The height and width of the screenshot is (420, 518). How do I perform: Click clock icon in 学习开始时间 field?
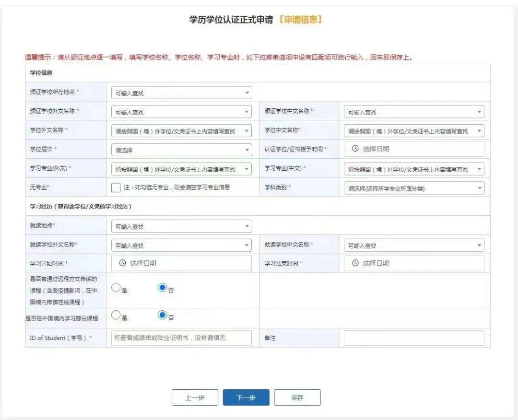tap(122, 263)
